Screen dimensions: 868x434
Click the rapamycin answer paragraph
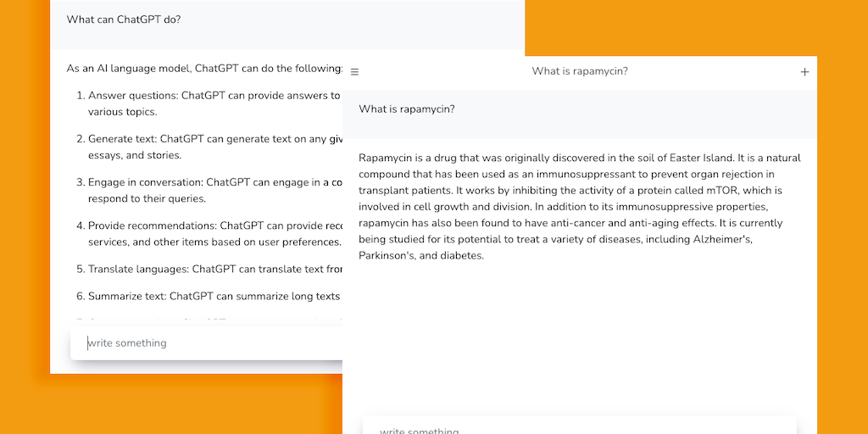click(579, 206)
